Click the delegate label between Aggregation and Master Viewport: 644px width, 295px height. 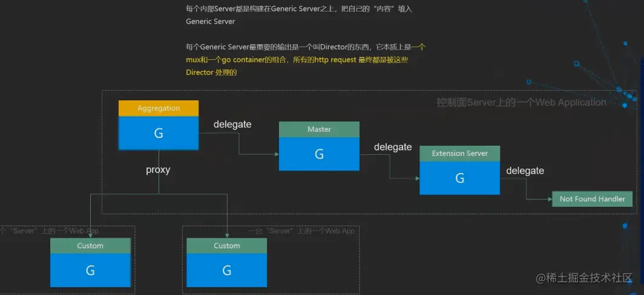click(x=232, y=125)
